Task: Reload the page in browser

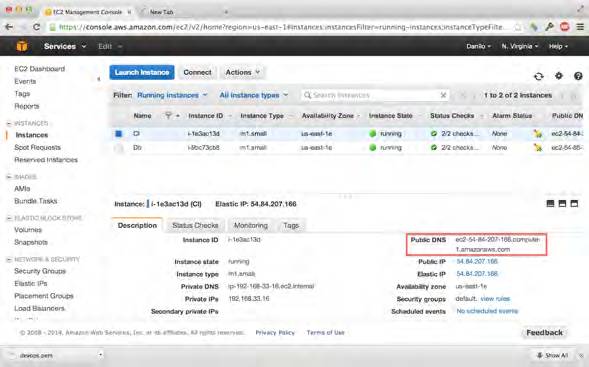Action: (36, 27)
